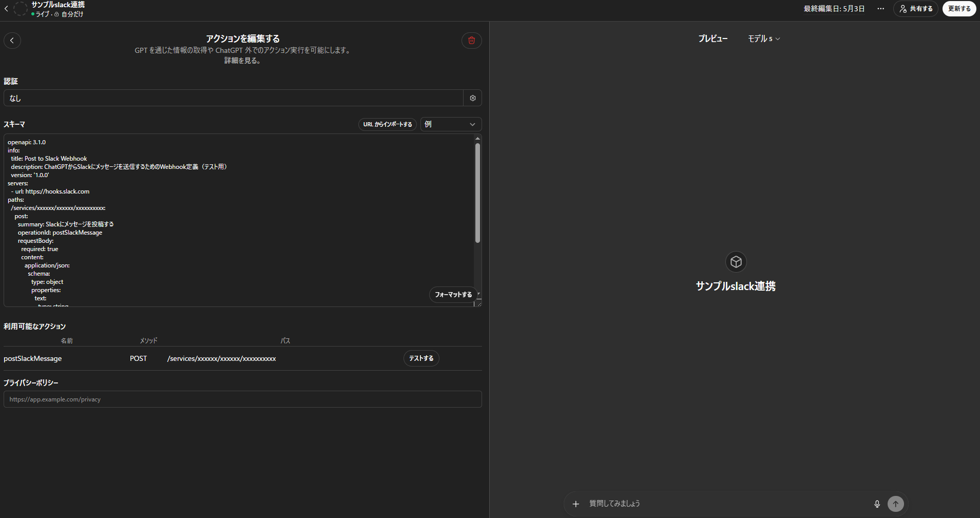Click the POST method cell
Viewport: 980px width, 518px height.
coord(139,359)
